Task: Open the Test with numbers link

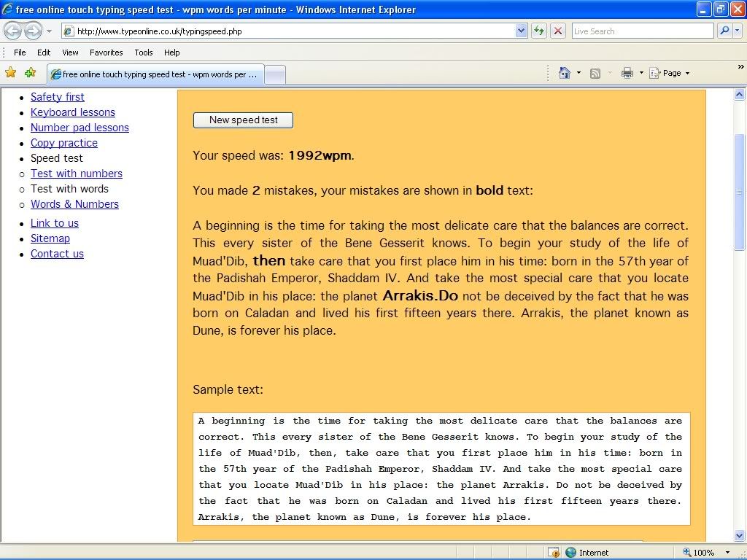Action: 77,174
